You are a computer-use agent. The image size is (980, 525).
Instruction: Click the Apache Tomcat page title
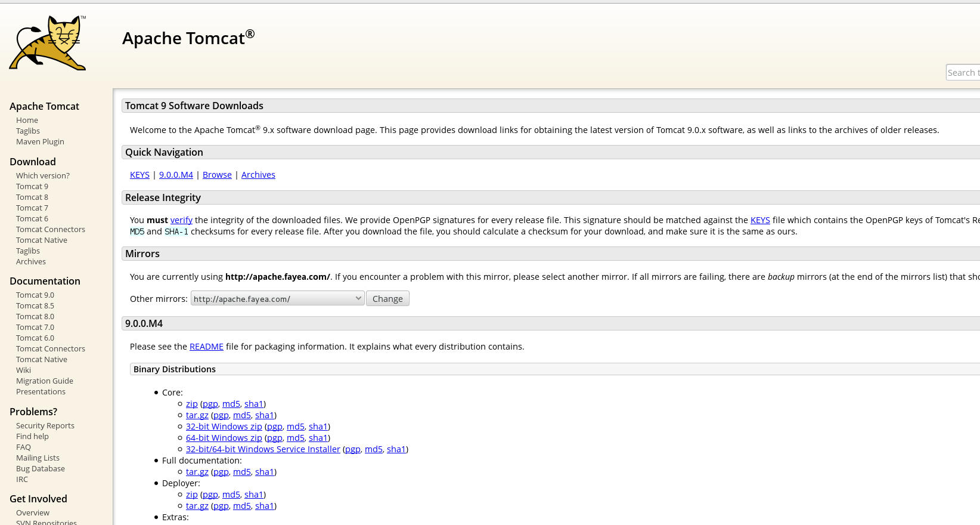[x=188, y=38]
